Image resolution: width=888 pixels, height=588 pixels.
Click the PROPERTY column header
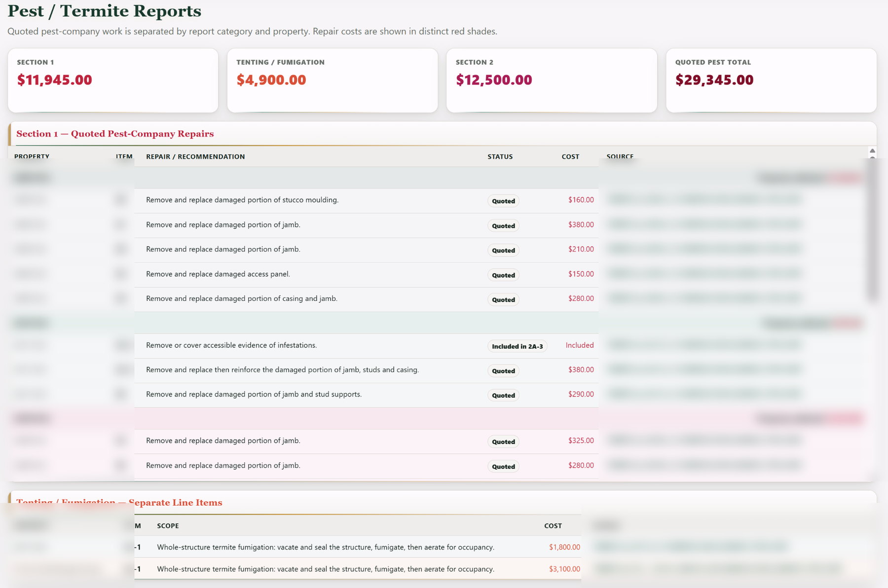[x=32, y=156]
